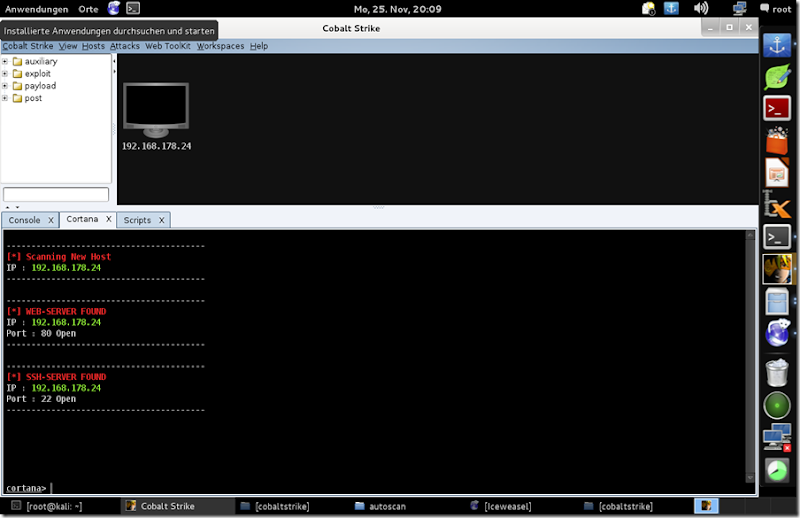Open the presentation document dock icon
Screen dimensions: 800x518
777,172
